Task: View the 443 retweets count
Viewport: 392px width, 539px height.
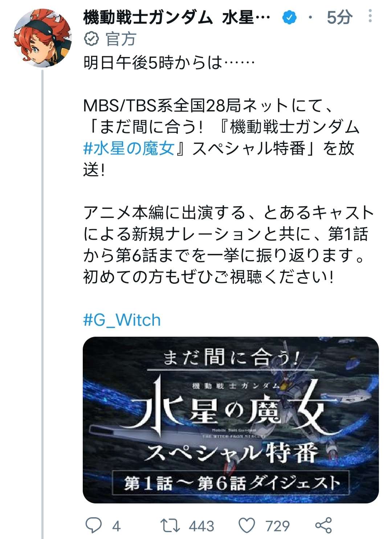Action: pos(202,526)
